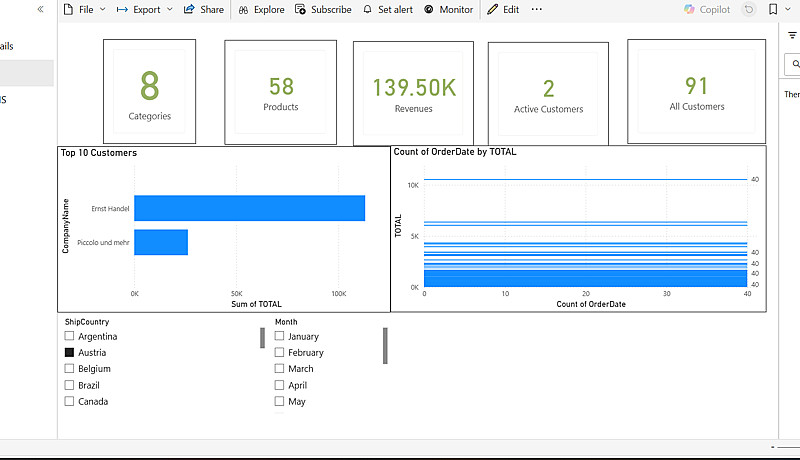Select the All Customers card
The image size is (800, 460).
pos(696,91)
